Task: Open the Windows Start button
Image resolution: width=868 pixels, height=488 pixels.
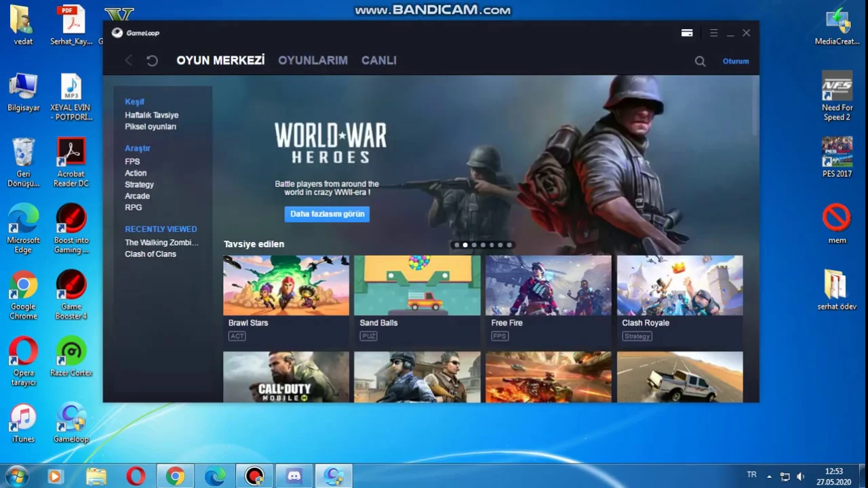Action: point(16,476)
